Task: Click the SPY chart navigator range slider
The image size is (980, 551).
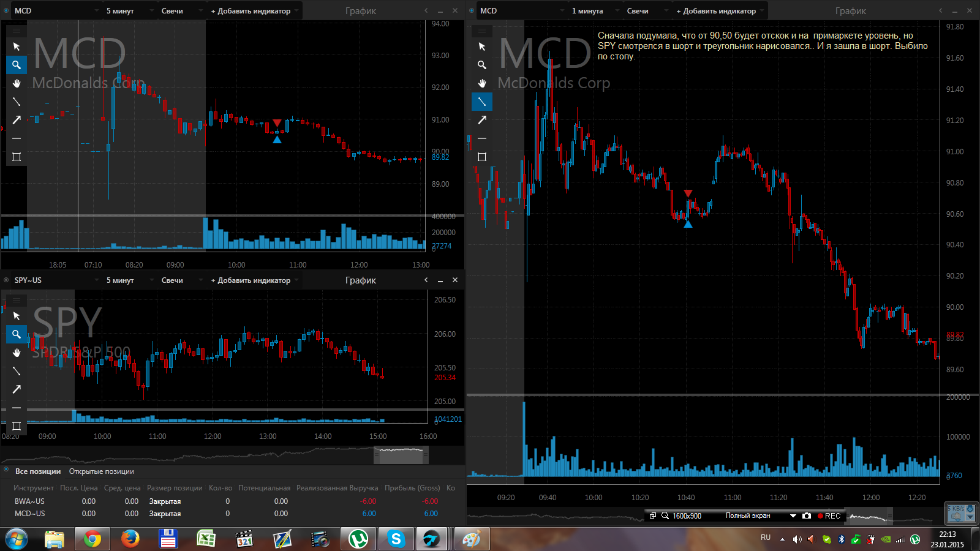Action: [x=401, y=455]
